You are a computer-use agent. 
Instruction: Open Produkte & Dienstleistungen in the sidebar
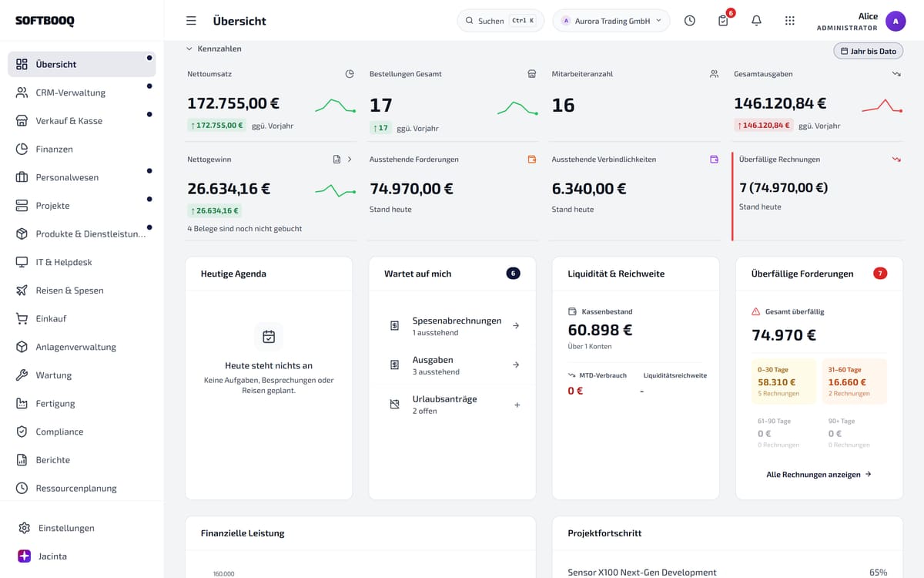(82, 234)
